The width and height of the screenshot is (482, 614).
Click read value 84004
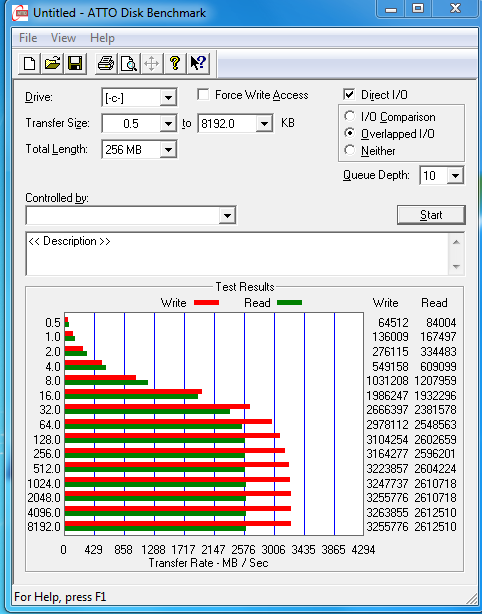tap(441, 322)
